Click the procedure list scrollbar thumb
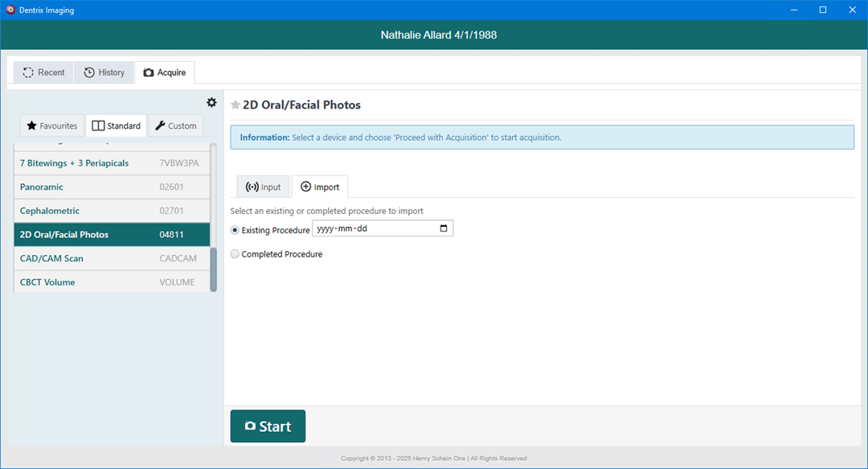This screenshot has width=868, height=469. tap(214, 269)
